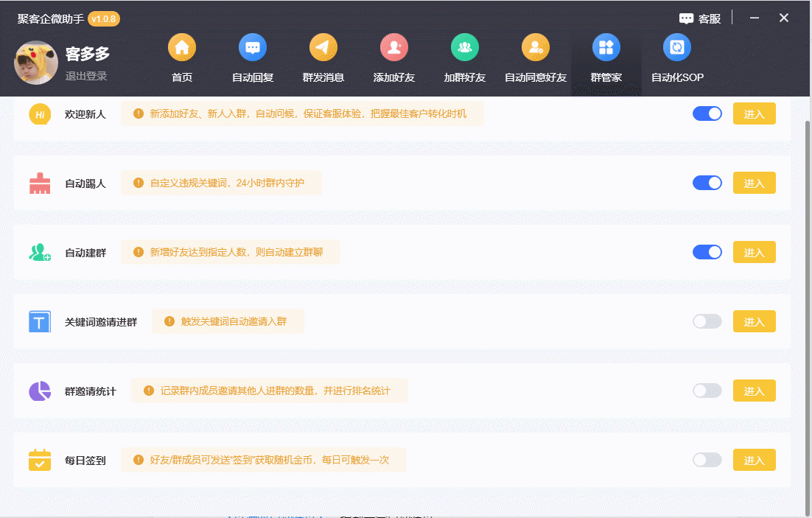Click the 欢迎新人 row label

coord(85,114)
